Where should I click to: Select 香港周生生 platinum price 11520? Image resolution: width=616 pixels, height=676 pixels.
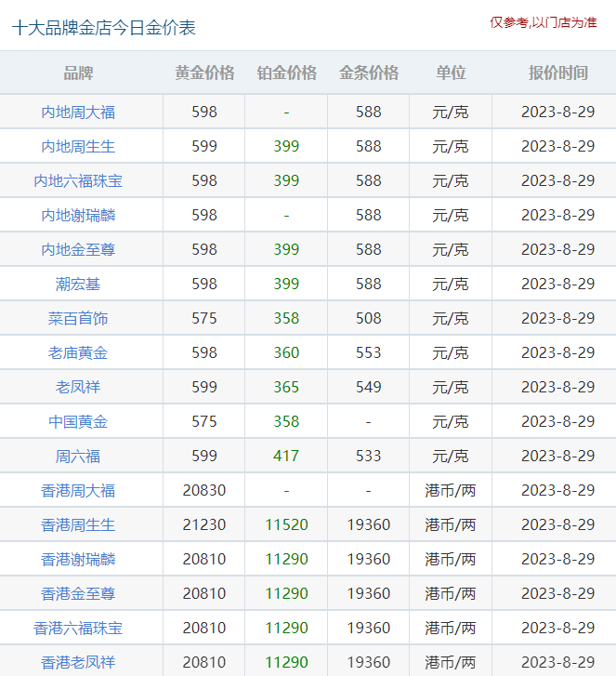tap(286, 524)
